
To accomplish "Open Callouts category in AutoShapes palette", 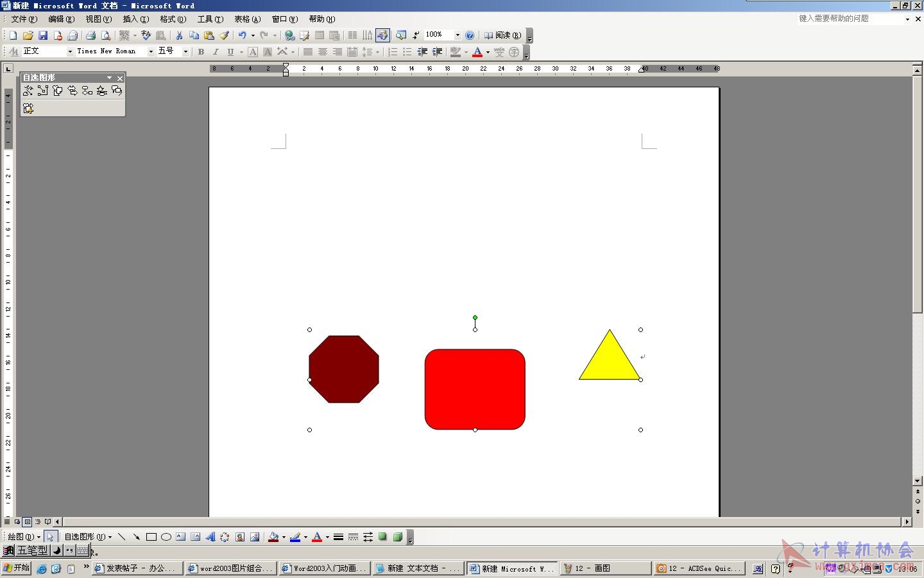I will coord(117,91).
